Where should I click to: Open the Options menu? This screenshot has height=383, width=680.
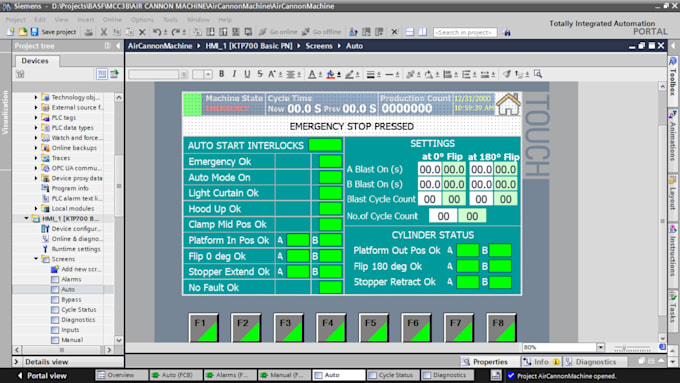point(142,20)
